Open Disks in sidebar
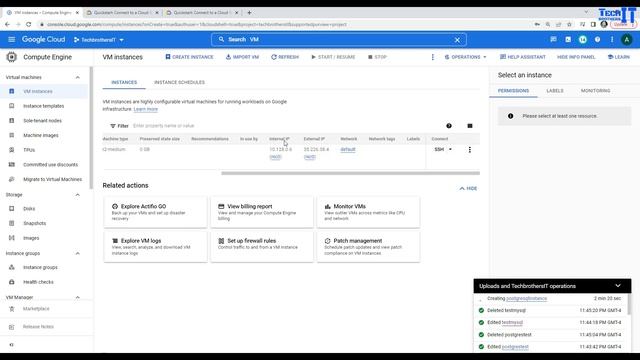Image resolution: width=640 pixels, height=360 pixels. coord(44,209)
